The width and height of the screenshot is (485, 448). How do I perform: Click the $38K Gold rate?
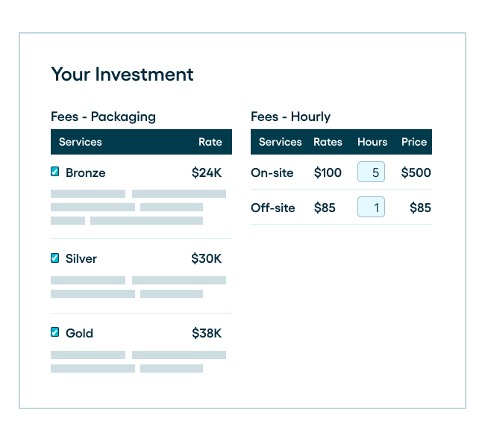pyautogui.click(x=207, y=333)
